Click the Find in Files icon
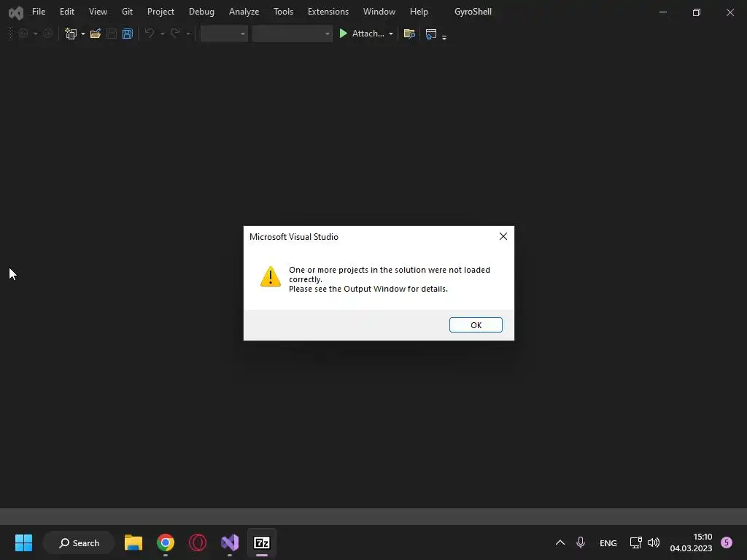The height and width of the screenshot is (560, 747). (x=409, y=34)
